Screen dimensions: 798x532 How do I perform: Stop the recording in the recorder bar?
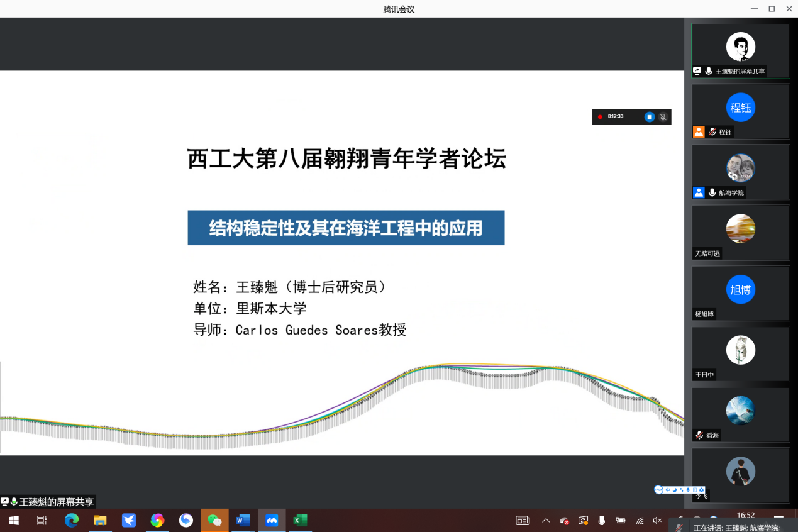tap(650, 117)
